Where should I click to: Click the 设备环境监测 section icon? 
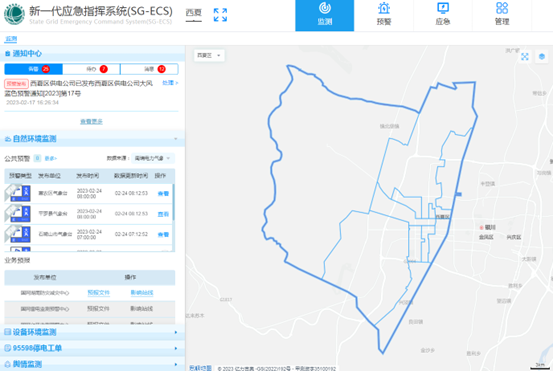(x=7, y=332)
